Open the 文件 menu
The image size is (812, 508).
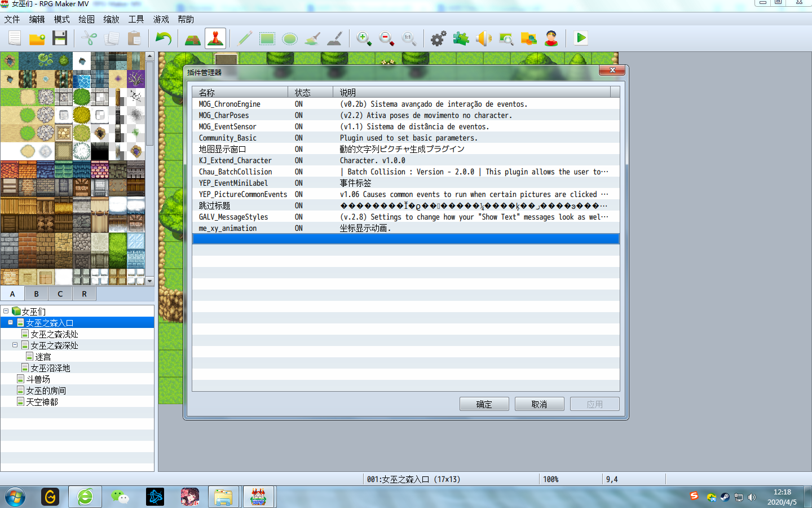coord(12,19)
